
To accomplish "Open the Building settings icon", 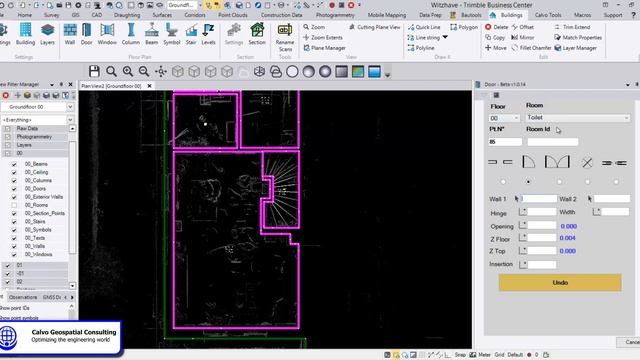I will [25, 34].
